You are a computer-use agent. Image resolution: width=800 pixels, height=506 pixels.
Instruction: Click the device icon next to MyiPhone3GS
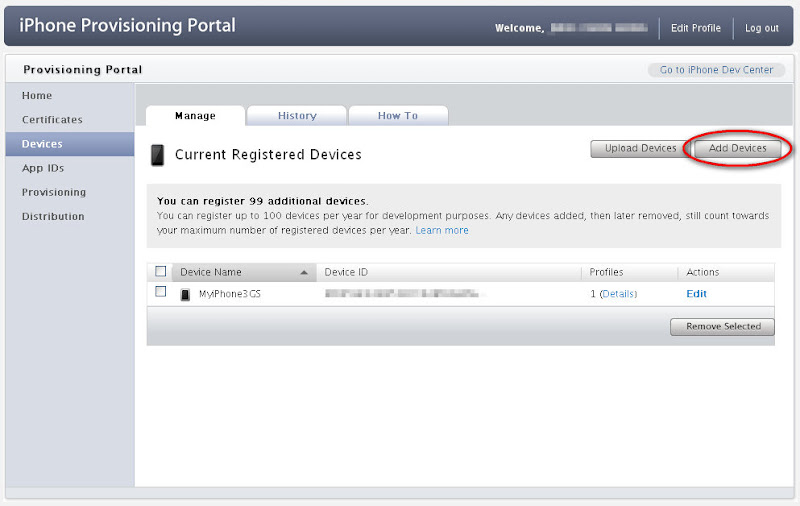[x=185, y=294]
